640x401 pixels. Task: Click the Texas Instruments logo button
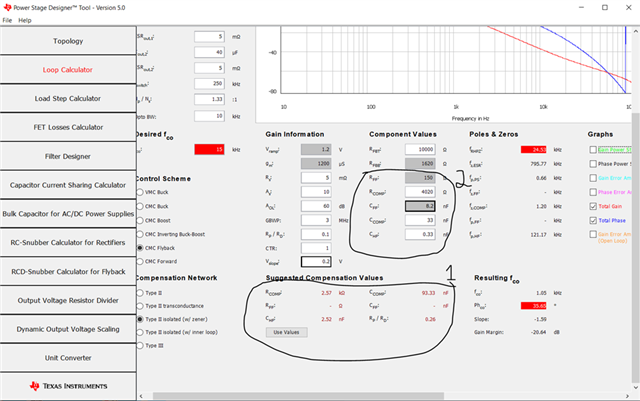[68, 386]
